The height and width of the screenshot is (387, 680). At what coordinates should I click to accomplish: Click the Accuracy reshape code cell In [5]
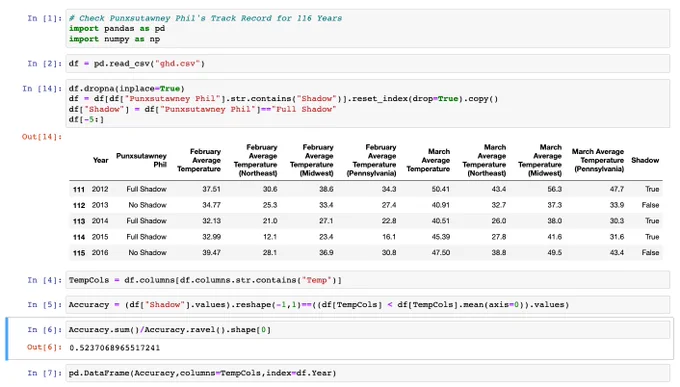(368, 305)
